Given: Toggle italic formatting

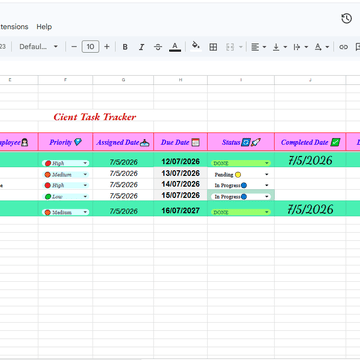Looking at the screenshot, I should point(141,47).
